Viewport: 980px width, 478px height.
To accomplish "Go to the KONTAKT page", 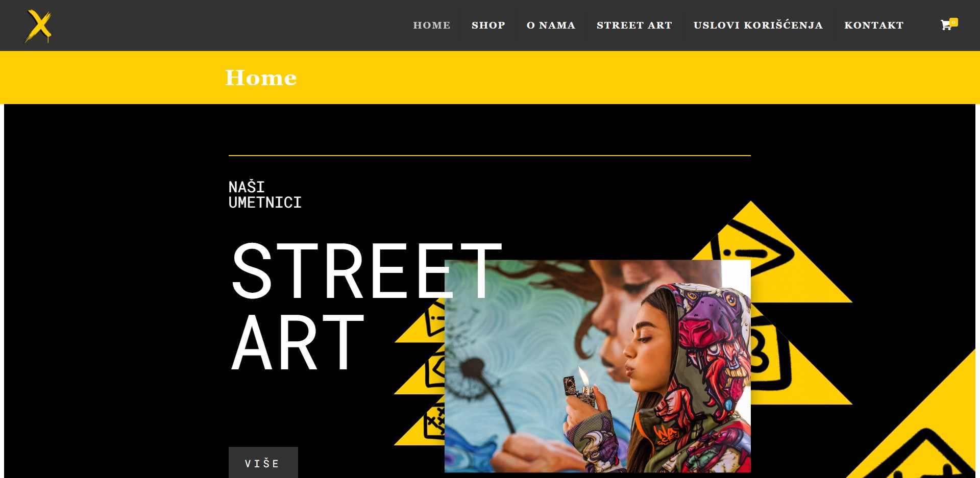I will click(x=874, y=26).
